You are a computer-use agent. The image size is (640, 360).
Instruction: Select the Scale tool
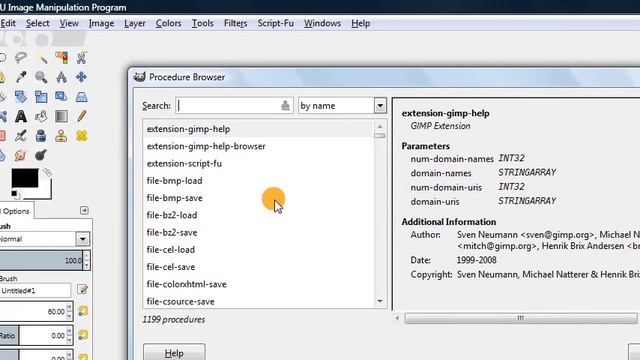[x=41, y=97]
